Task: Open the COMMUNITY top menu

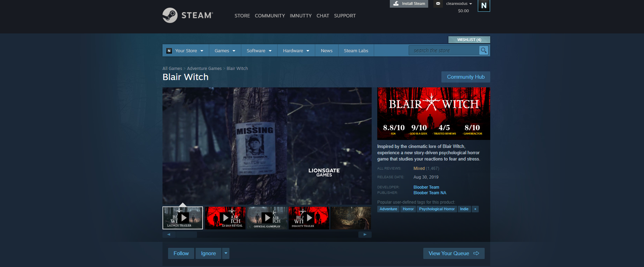Action: tap(270, 16)
